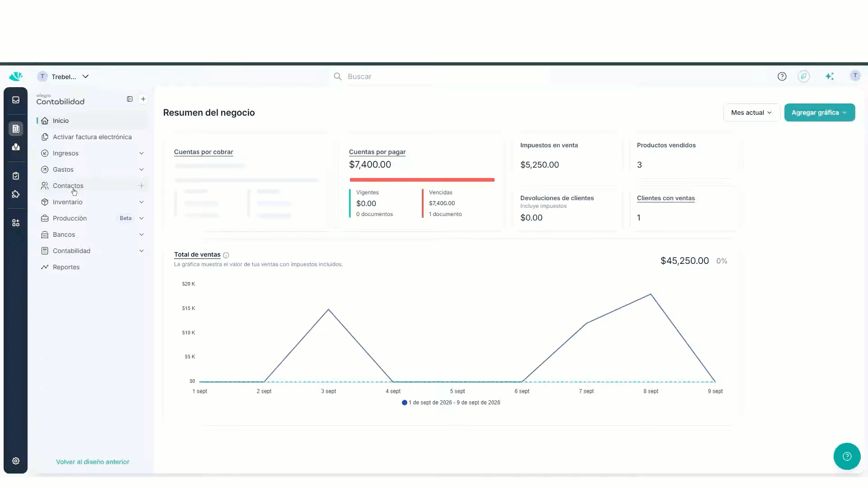Open the user avatar T at top right
This screenshot has width=868, height=488.
point(855,76)
